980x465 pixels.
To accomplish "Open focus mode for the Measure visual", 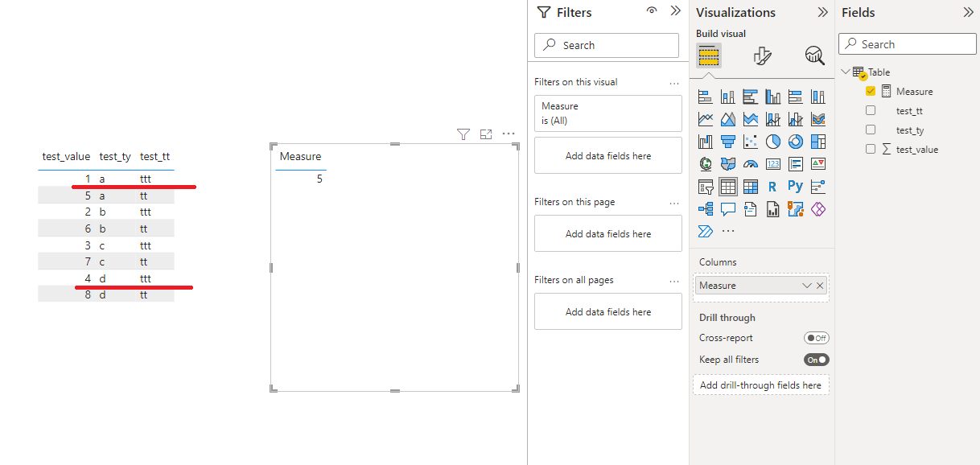I will [486, 134].
